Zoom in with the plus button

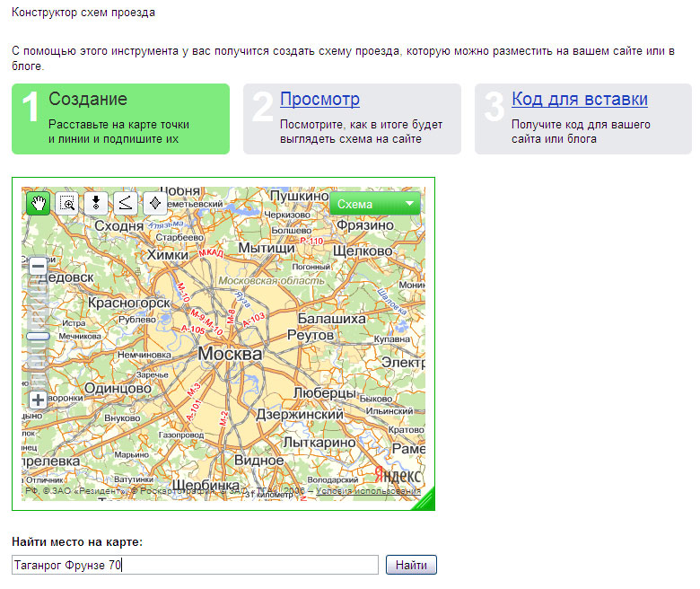(x=38, y=400)
